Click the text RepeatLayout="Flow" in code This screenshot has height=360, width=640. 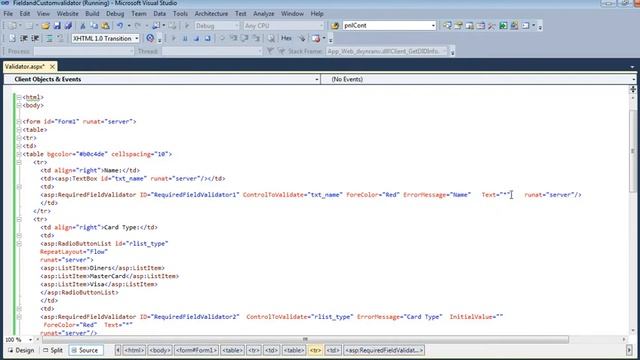click(74, 252)
